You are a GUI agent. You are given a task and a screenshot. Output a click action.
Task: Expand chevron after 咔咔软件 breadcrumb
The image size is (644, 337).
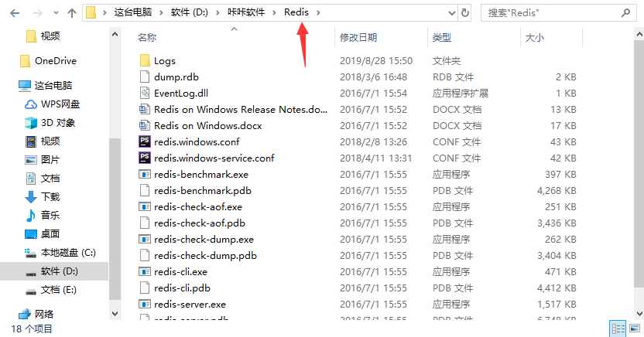point(274,12)
